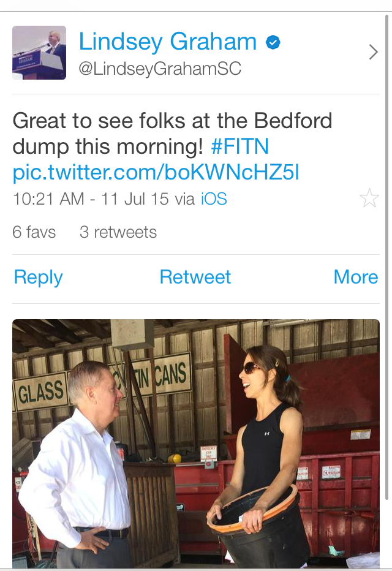392x571 pixels.
Task: Tap the @LindseyGrahamSC handle
Action: 160,69
